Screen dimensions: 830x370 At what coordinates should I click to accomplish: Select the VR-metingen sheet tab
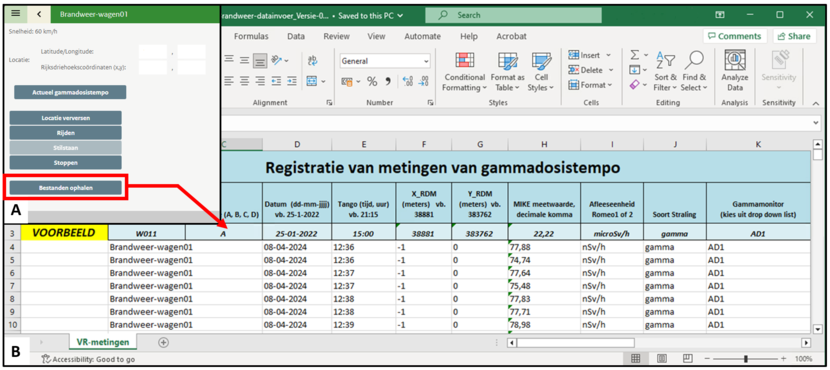pos(103,342)
